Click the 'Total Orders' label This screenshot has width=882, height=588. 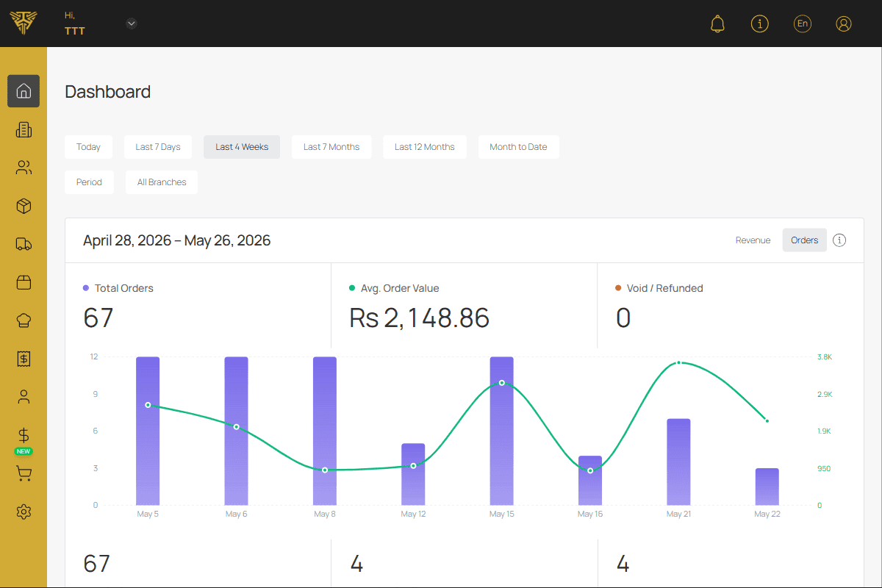(x=124, y=288)
